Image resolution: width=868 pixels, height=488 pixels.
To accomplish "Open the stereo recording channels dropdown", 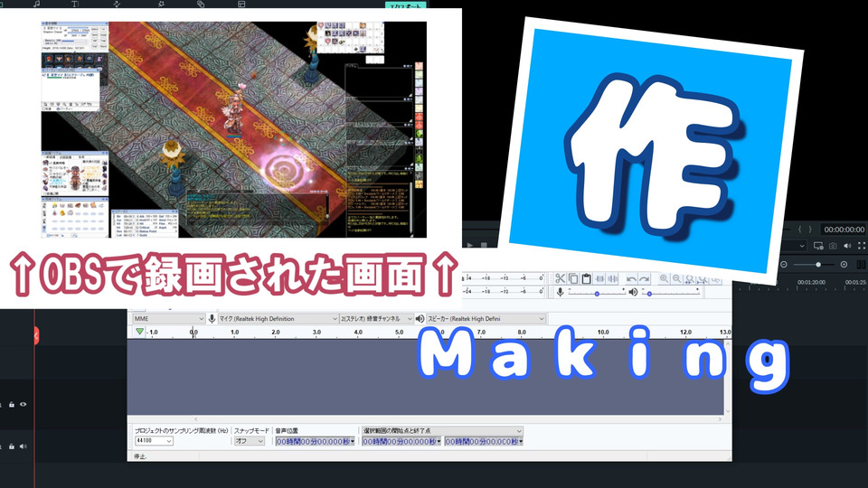I will (x=376, y=319).
